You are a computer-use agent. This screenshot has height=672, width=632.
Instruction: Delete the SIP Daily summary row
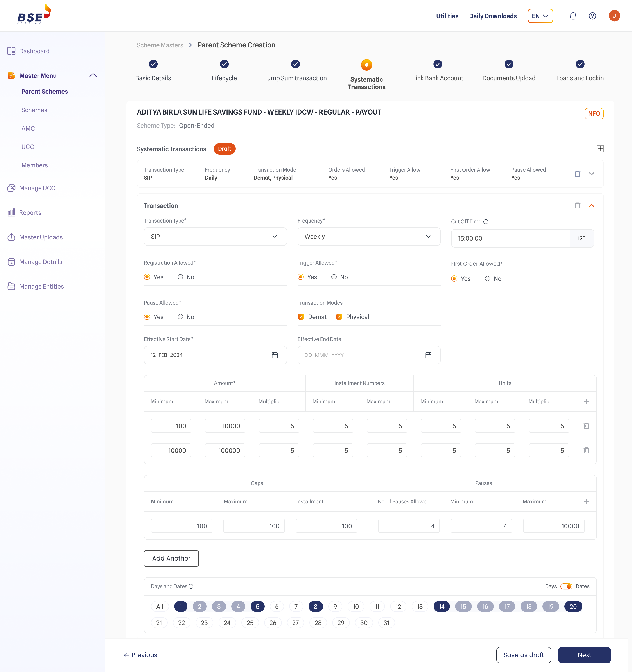click(x=577, y=174)
